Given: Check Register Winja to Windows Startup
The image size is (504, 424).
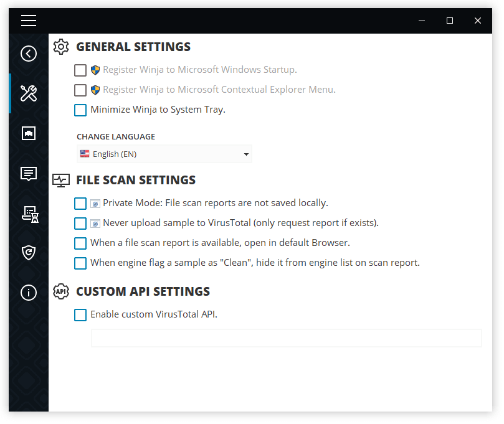Looking at the screenshot, I should [80, 70].
